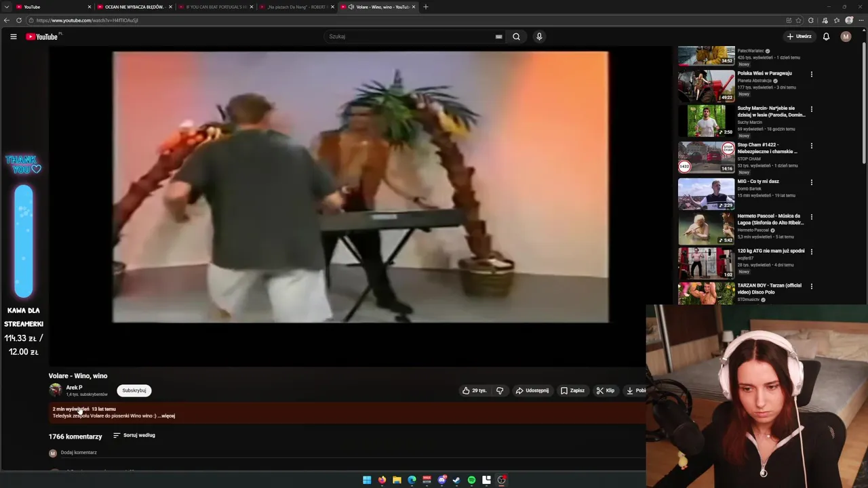Open the 120 kg ATG video title
The width and height of the screenshot is (868, 488).
coord(771,251)
